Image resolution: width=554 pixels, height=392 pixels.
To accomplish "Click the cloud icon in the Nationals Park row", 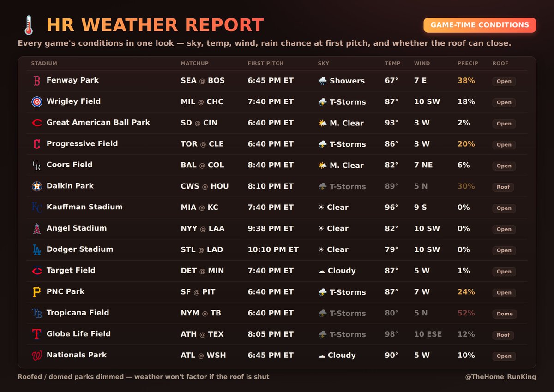I will point(322,356).
